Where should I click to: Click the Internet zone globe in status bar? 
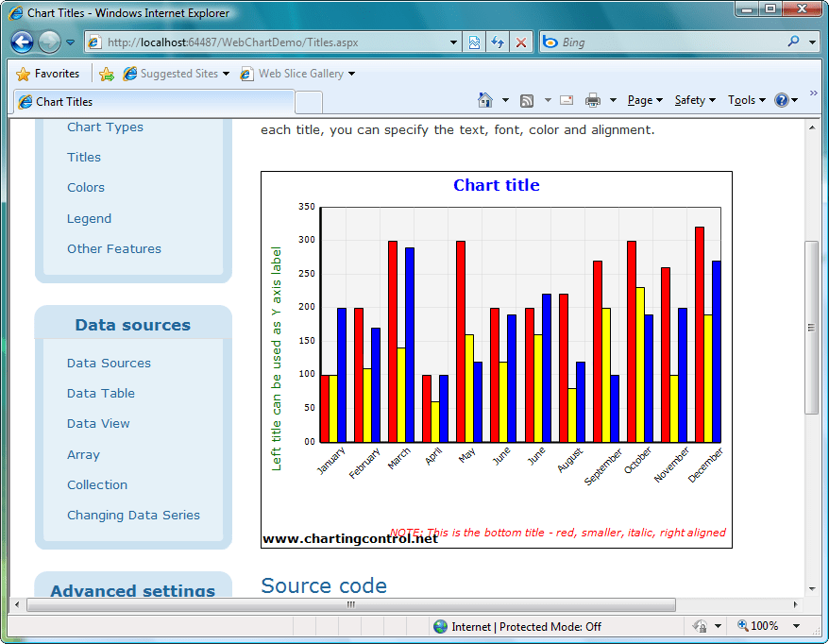point(440,625)
